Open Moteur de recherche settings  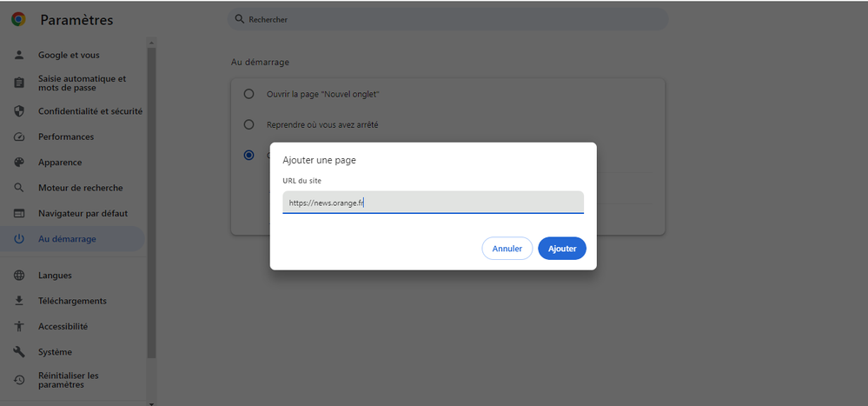click(80, 188)
